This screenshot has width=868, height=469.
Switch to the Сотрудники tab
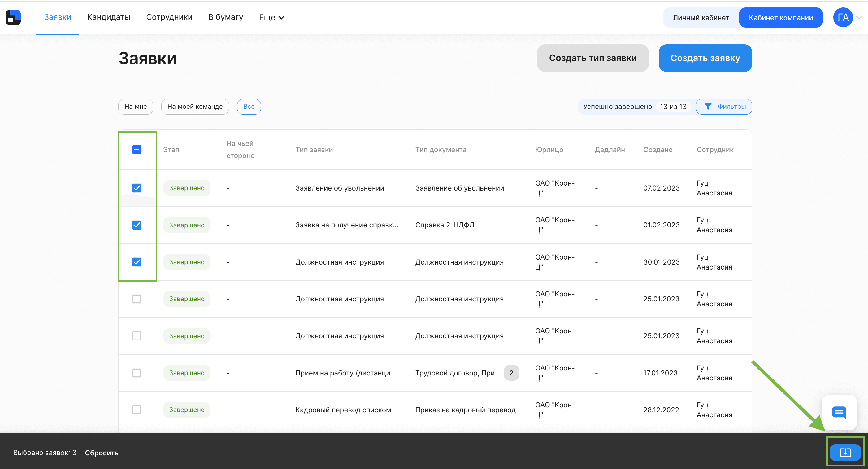click(x=169, y=17)
